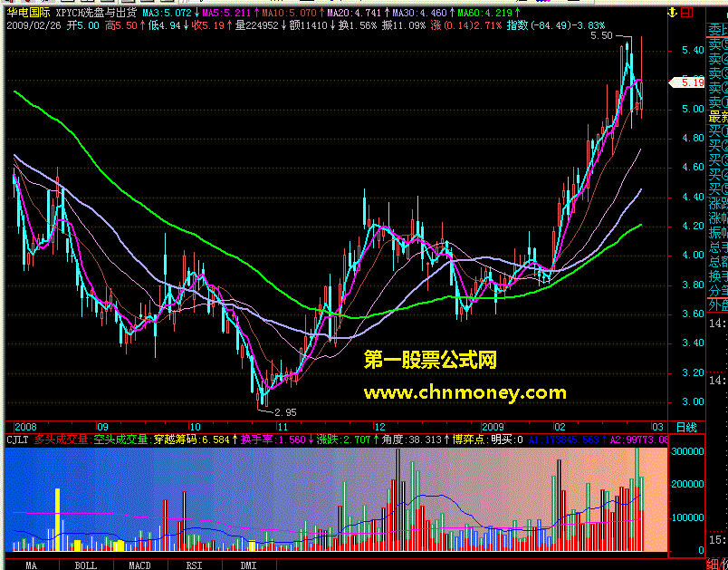Click the change value 涨(0.14)2.71%
Screen dimensions: 728x570
[x=465, y=25]
